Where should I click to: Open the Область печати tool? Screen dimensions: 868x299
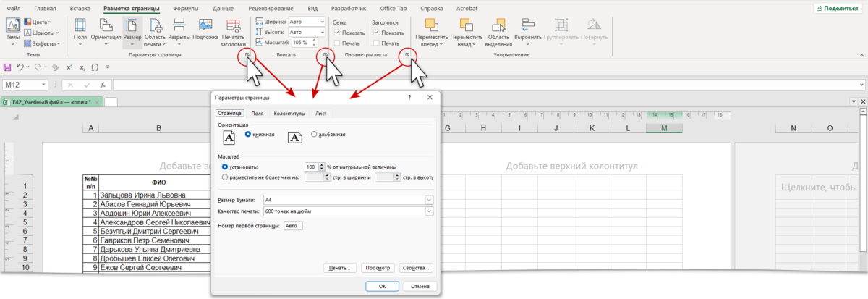[155, 31]
